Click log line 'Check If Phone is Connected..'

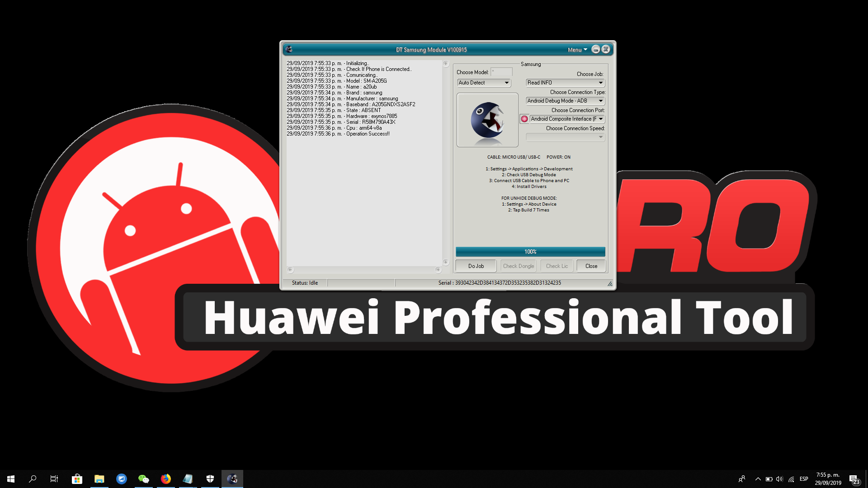tap(349, 69)
